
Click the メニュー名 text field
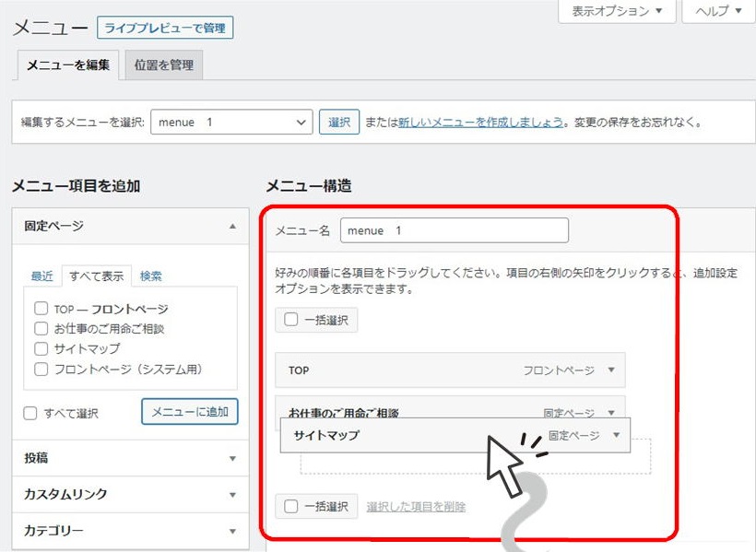pyautogui.click(x=454, y=230)
